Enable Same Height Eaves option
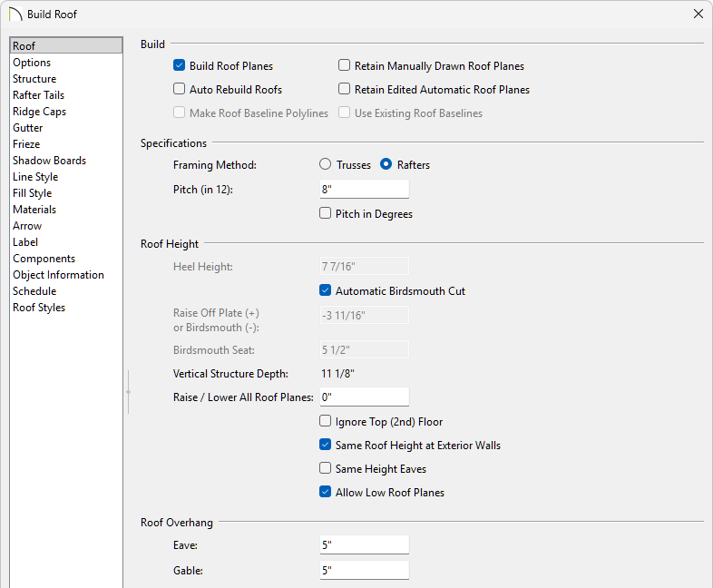The height and width of the screenshot is (588, 713). (326, 469)
